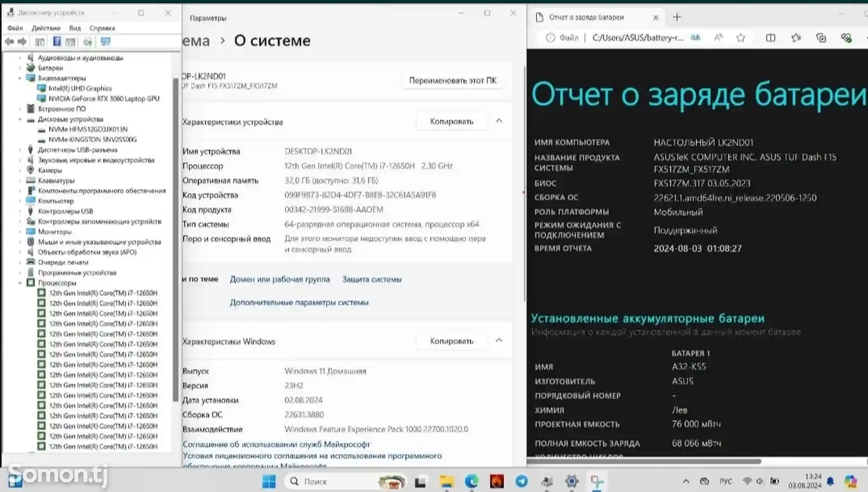Open Collections icon in Edge
This screenshot has height=492, width=868.
[x=821, y=37]
